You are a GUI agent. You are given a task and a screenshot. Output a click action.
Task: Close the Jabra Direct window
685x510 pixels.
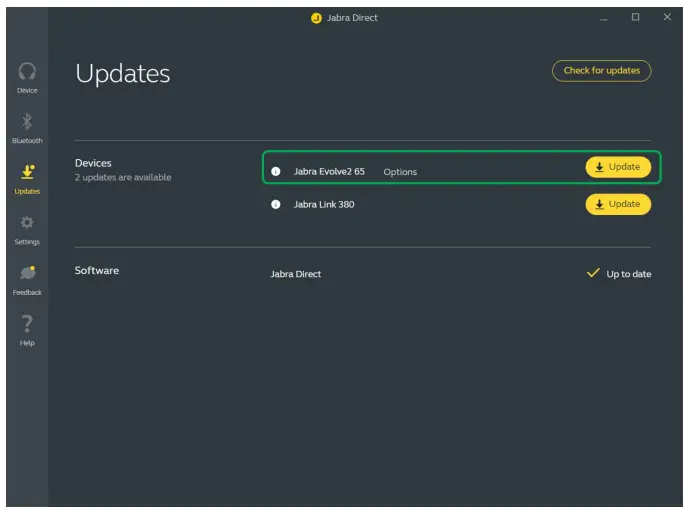(x=667, y=17)
